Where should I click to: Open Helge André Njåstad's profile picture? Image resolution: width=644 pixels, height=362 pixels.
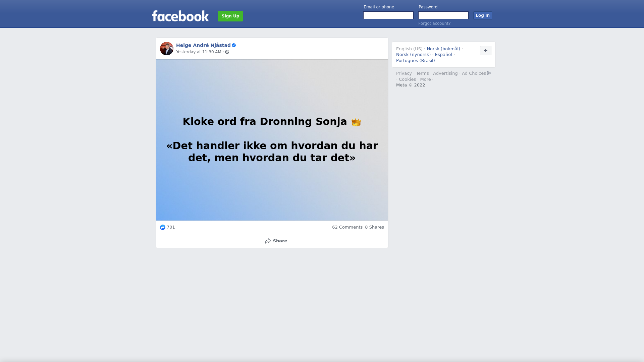[167, 49]
